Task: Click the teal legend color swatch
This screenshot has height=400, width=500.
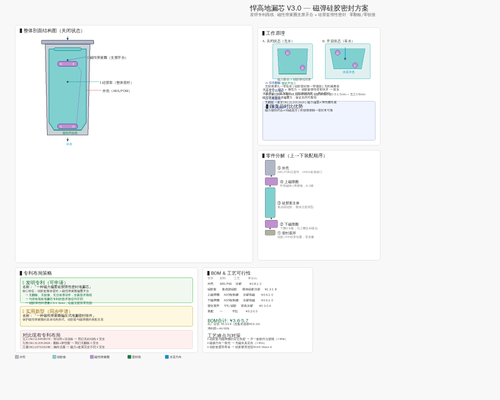Action: point(54,357)
